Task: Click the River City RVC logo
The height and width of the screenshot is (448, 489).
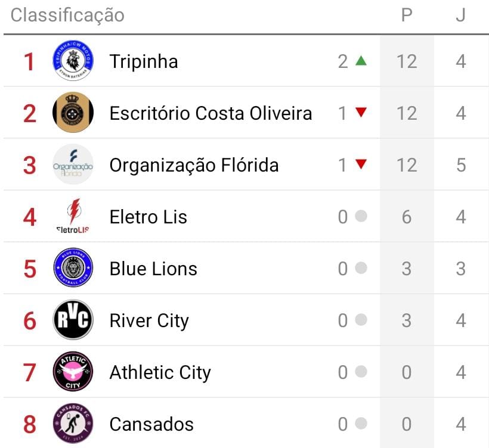Action: click(73, 321)
